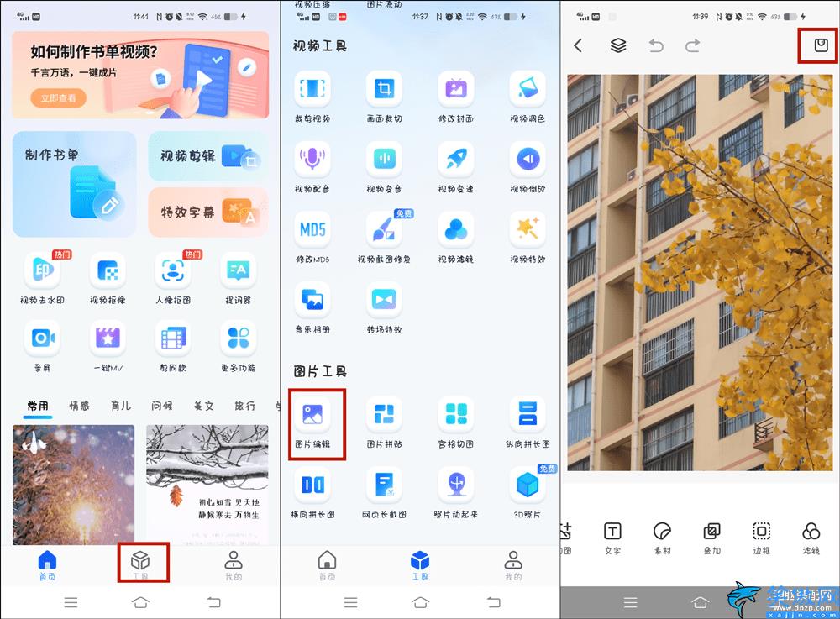The height and width of the screenshot is (619, 840).
Task: Open the 3D照片 tool
Action: (528, 493)
